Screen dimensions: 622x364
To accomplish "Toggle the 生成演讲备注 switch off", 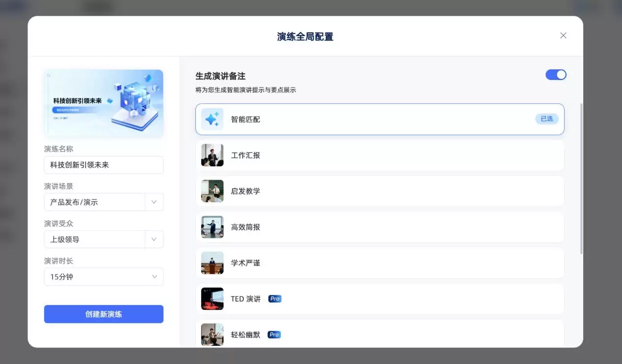I will point(556,75).
